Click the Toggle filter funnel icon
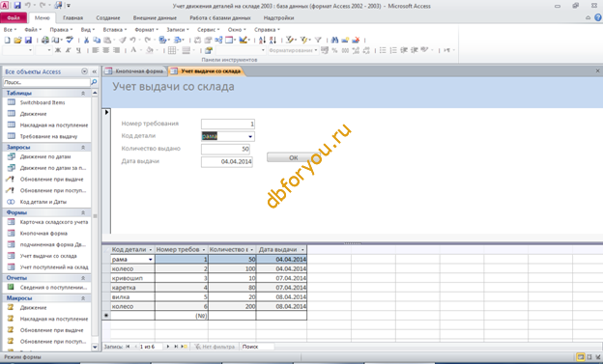The width and height of the screenshot is (603, 364). tap(318, 40)
